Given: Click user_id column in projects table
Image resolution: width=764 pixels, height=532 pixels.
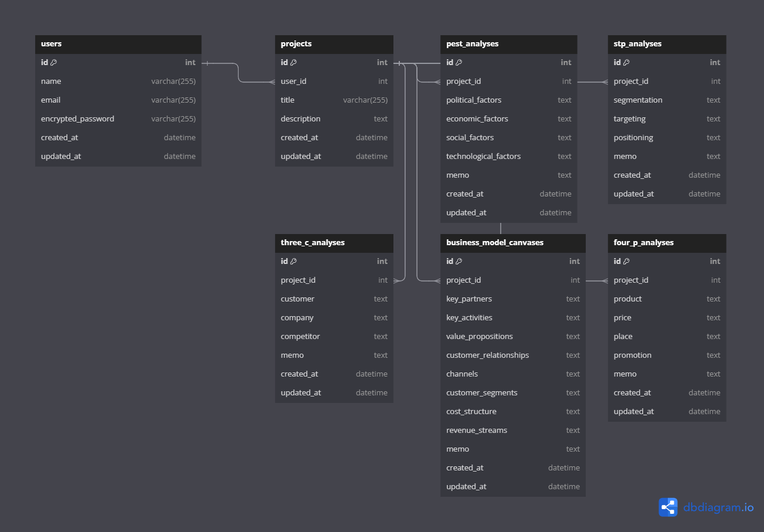Looking at the screenshot, I should coord(334,81).
